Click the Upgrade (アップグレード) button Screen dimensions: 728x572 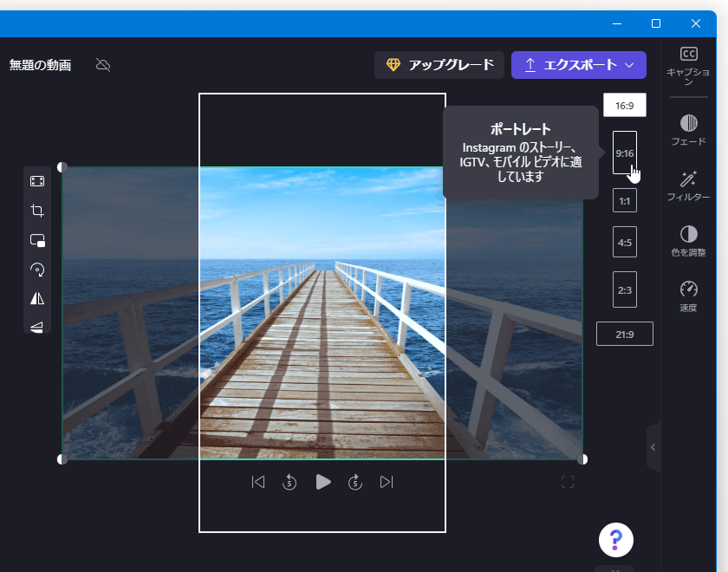tap(439, 65)
